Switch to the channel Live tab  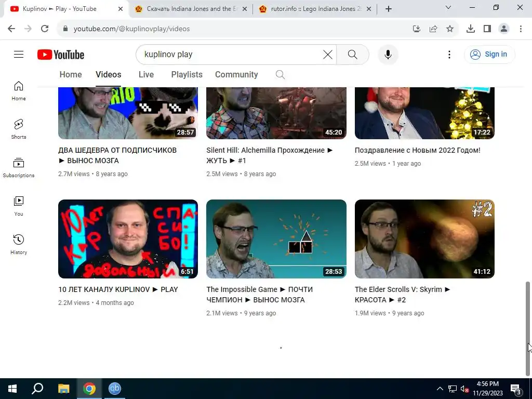pyautogui.click(x=146, y=75)
